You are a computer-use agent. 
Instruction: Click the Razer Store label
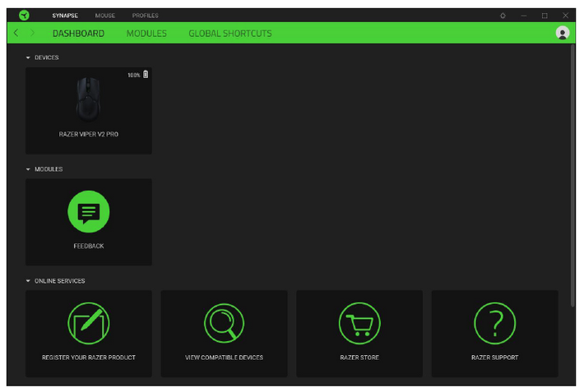click(359, 357)
